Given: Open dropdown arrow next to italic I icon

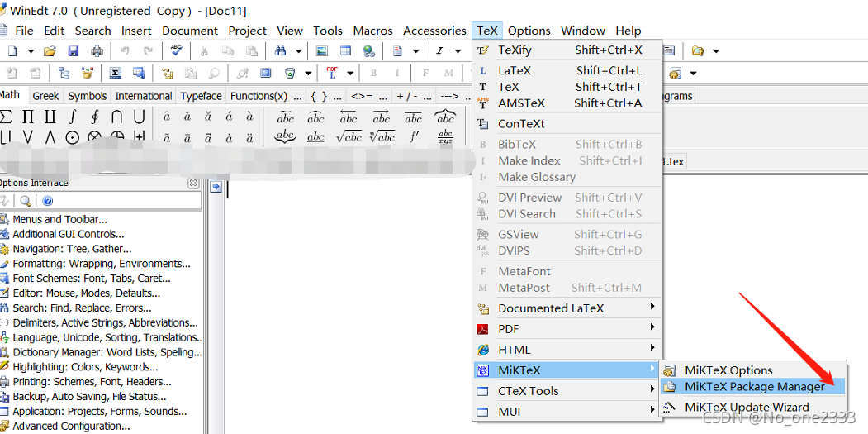Looking at the screenshot, I should coord(458,51).
